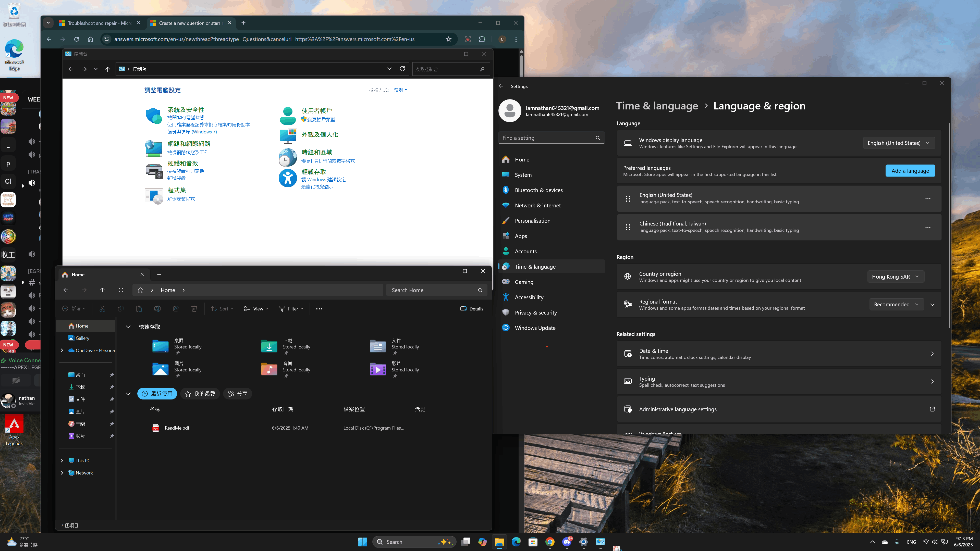Click the Chrome extensions puzzle icon
Image resolution: width=980 pixels, height=551 pixels.
tap(482, 39)
